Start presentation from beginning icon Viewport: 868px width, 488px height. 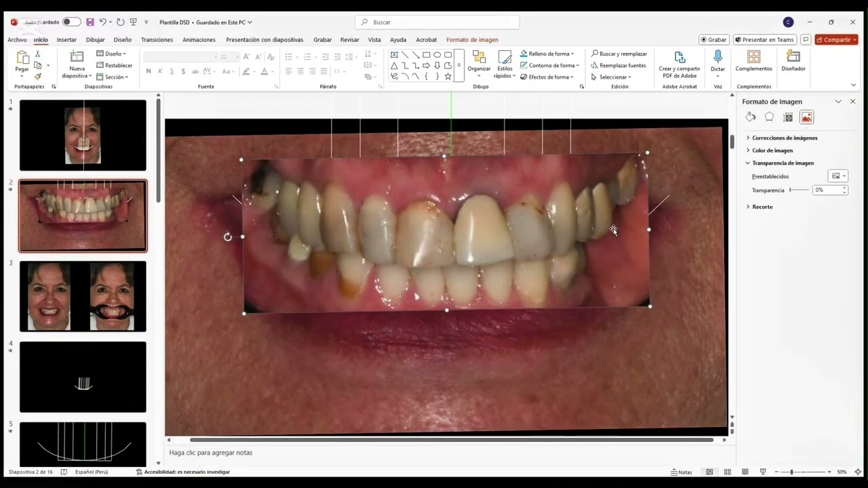[x=134, y=22]
